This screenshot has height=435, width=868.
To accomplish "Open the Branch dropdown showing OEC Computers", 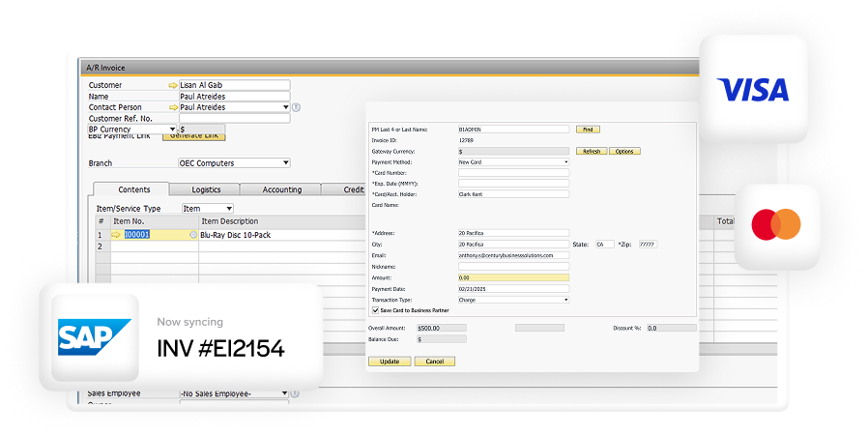I will pos(286,163).
